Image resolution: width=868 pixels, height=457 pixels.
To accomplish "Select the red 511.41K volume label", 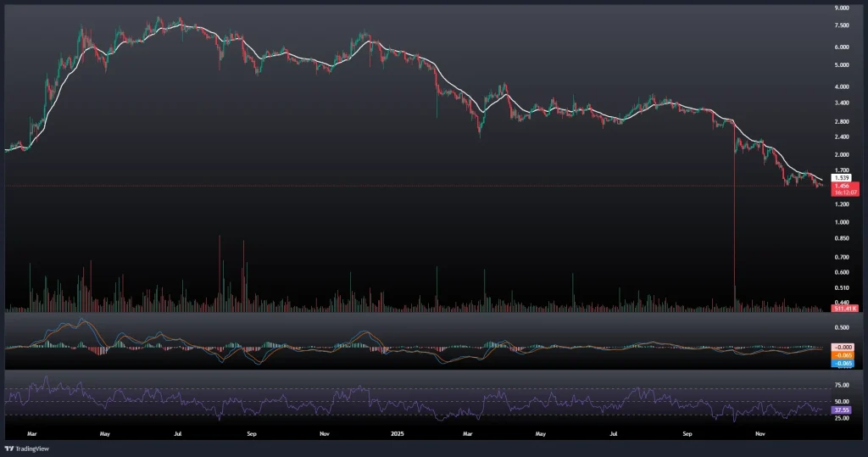I will click(845, 309).
